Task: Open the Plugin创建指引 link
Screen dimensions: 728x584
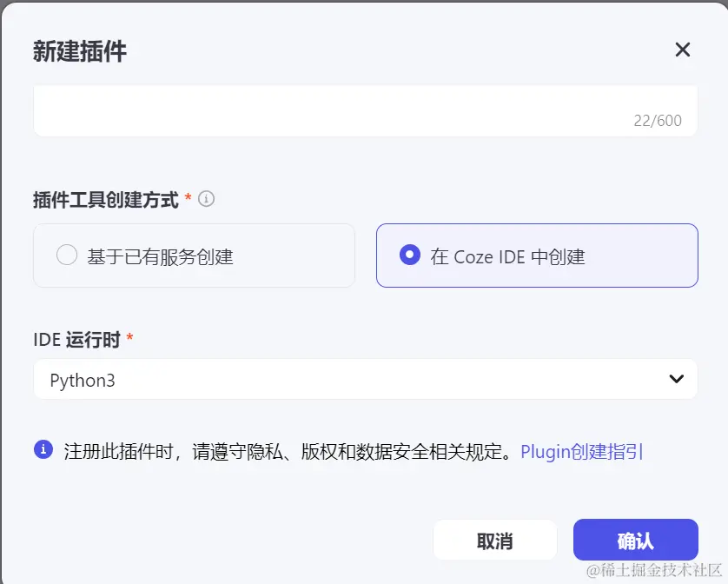Action: [x=582, y=451]
